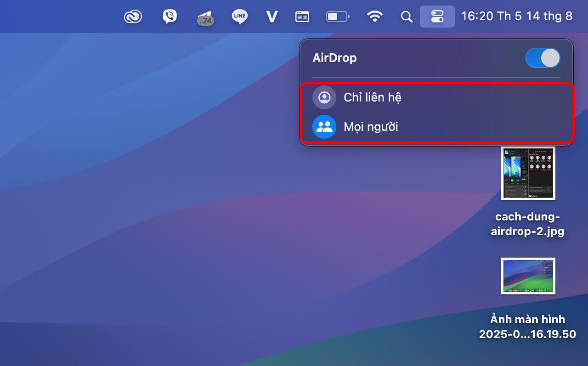The height and width of the screenshot is (366, 588).
Task: Select the "Ảnh màn hình" screenshot thumbnail
Action: (x=528, y=276)
